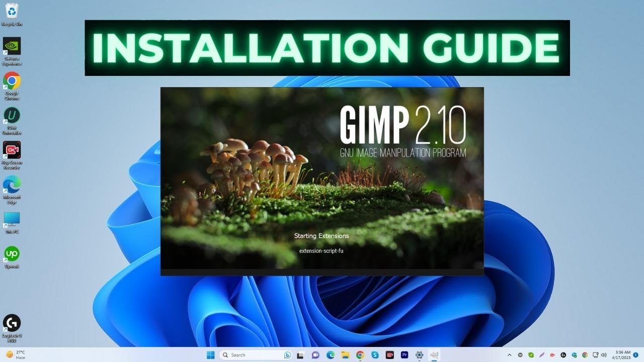
Task: Click Logitech G HUB tray icon
Action: point(563,355)
